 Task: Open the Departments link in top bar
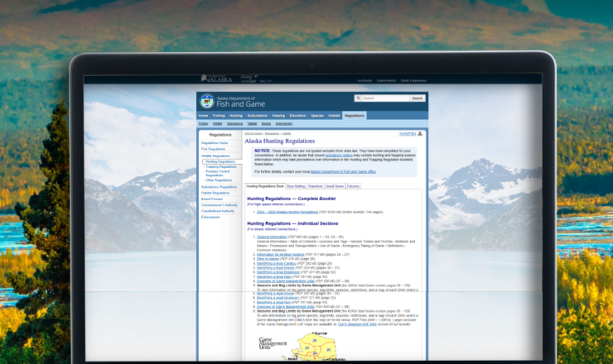pos(386,80)
